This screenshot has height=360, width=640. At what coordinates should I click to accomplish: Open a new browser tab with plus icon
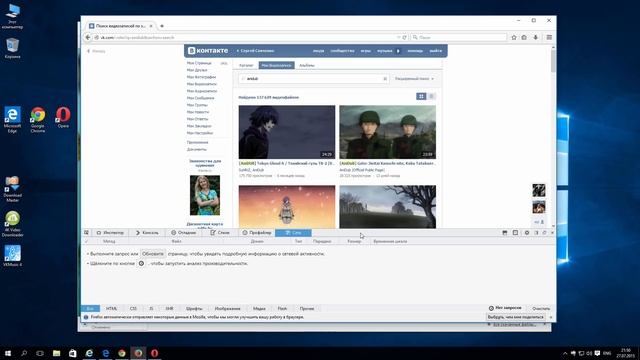(x=162, y=26)
